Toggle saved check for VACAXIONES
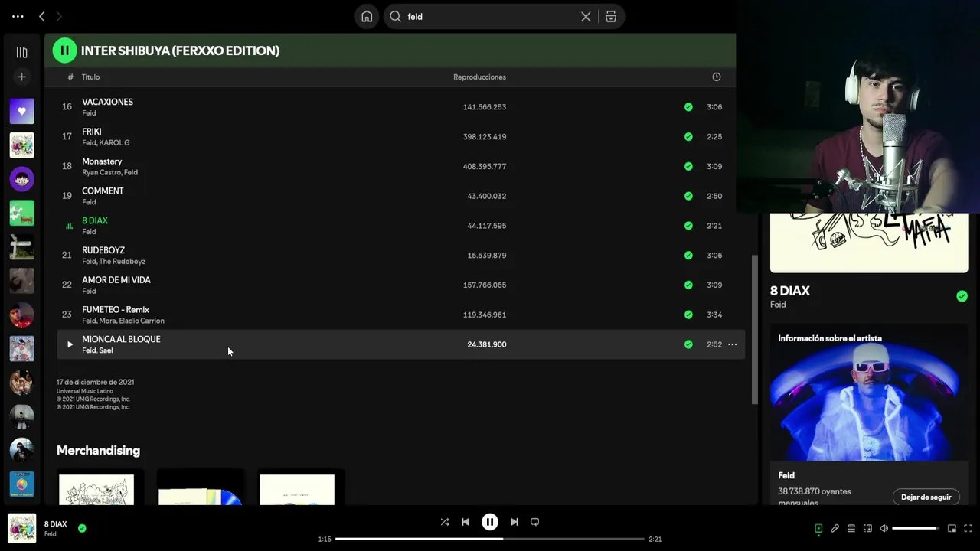Viewport: 980px width, 551px height. point(688,107)
